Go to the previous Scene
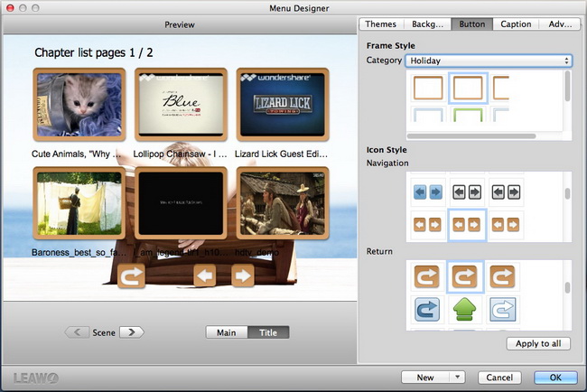 (x=78, y=332)
